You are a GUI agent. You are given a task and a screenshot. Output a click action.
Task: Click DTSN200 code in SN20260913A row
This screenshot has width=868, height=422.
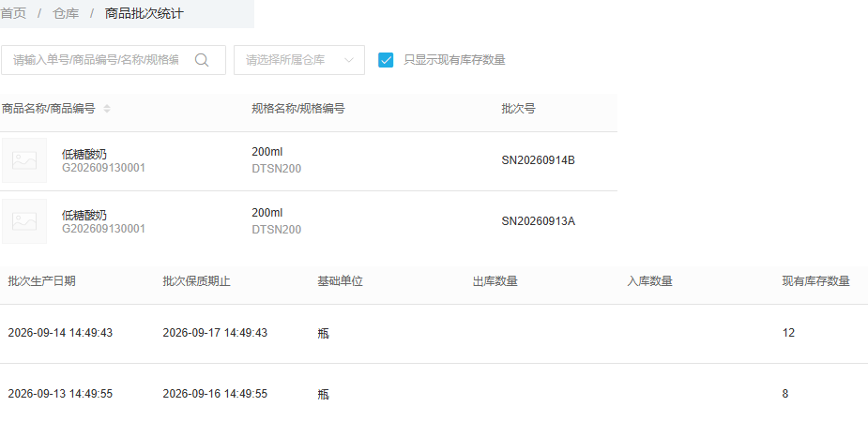coord(276,230)
